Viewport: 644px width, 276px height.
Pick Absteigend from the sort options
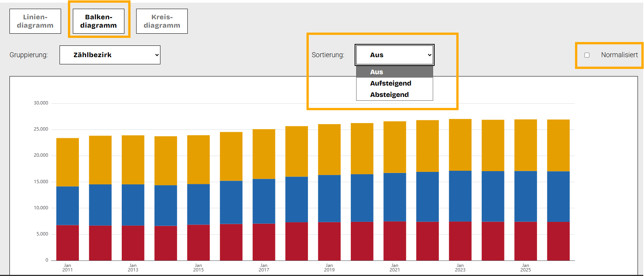tap(394, 95)
